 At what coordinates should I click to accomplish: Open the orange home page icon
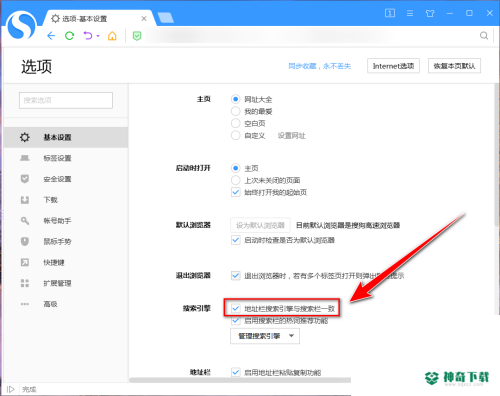coord(112,36)
